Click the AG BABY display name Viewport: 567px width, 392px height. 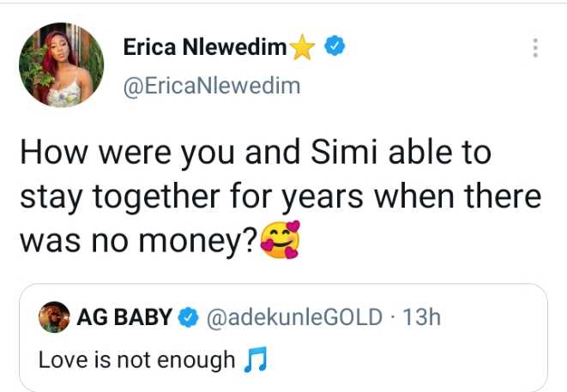click(124, 318)
